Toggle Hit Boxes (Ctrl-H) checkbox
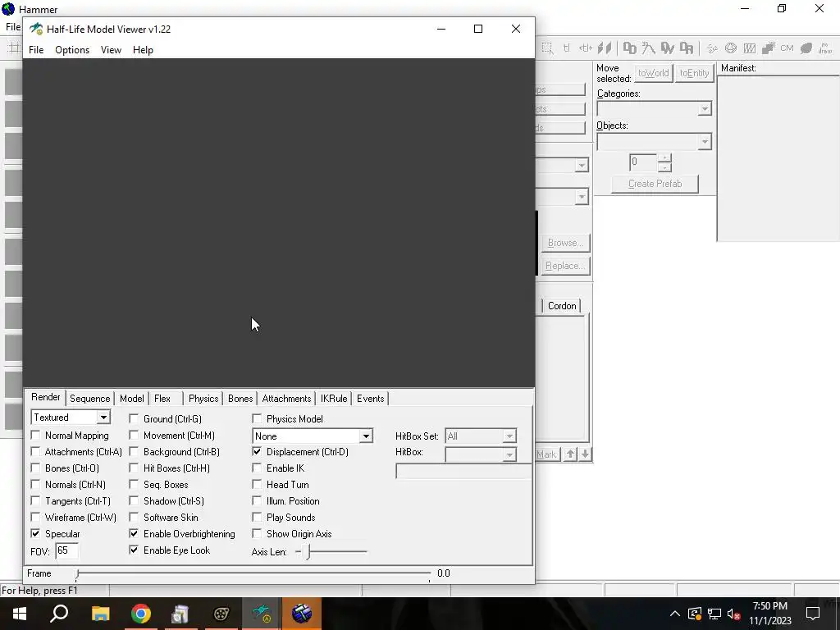This screenshot has width=840, height=630. [134, 468]
